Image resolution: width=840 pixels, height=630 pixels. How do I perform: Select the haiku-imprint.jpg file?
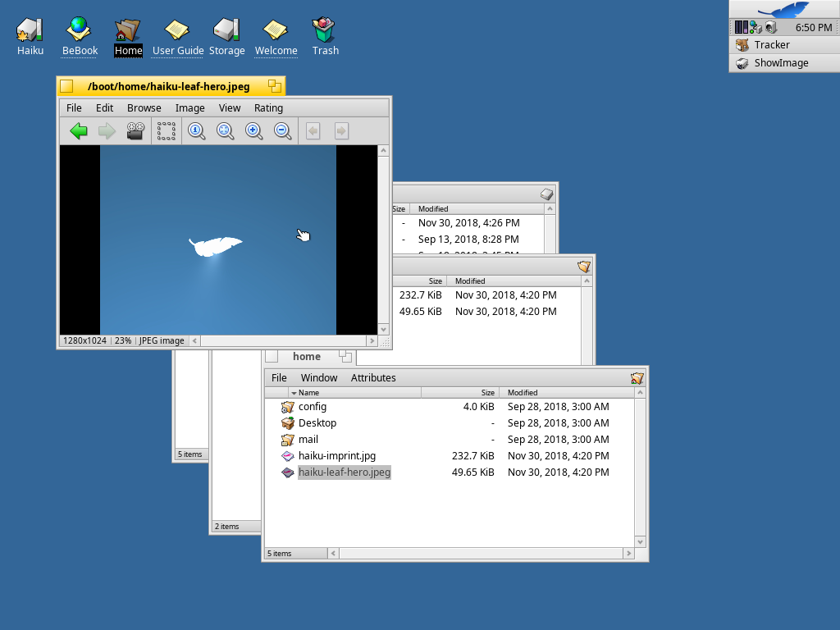336,456
